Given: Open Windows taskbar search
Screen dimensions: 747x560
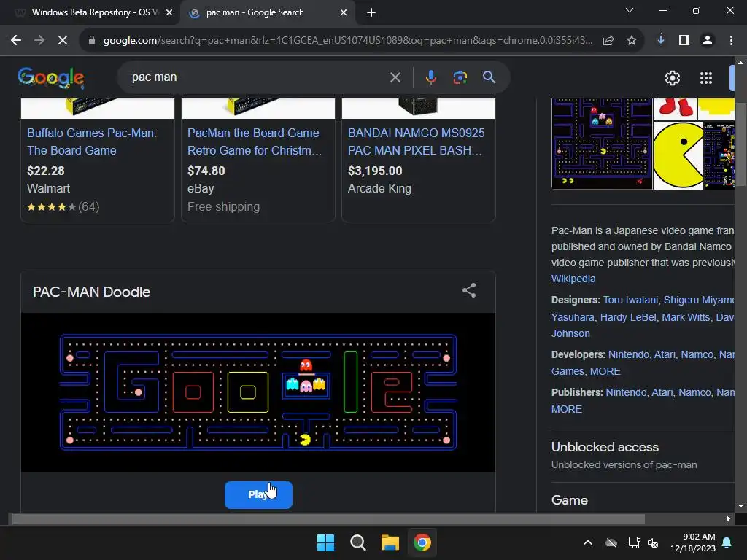Looking at the screenshot, I should (357, 542).
